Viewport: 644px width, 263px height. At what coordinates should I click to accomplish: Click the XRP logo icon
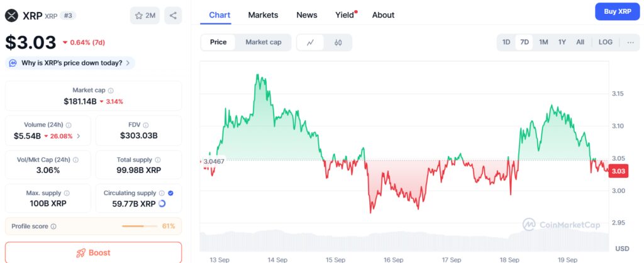pos(11,16)
